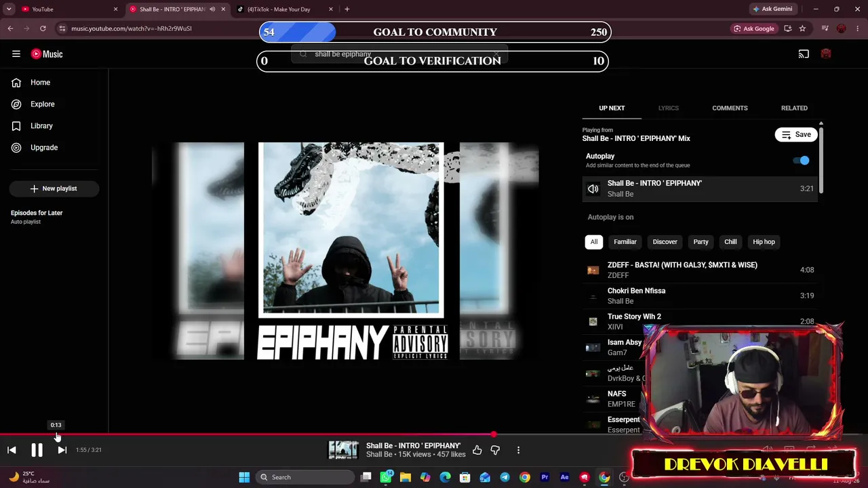Launch Adobe After Effects from the taskbar
Image resolution: width=868 pixels, height=488 pixels.
tap(564, 477)
